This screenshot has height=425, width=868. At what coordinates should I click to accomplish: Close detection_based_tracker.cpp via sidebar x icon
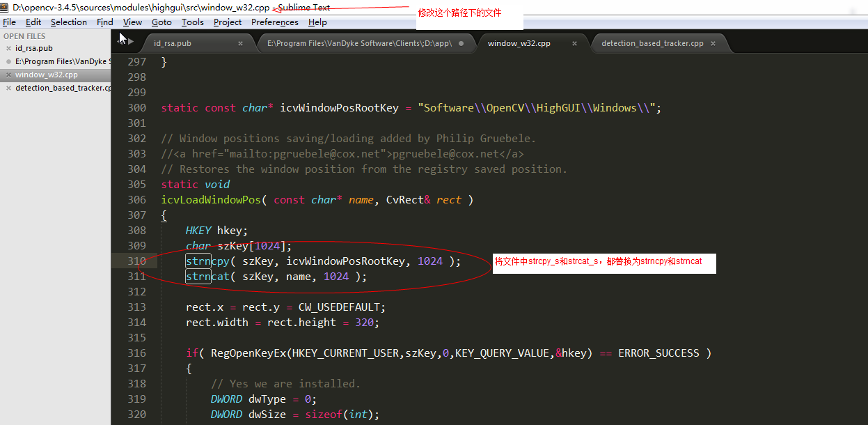coord(8,88)
